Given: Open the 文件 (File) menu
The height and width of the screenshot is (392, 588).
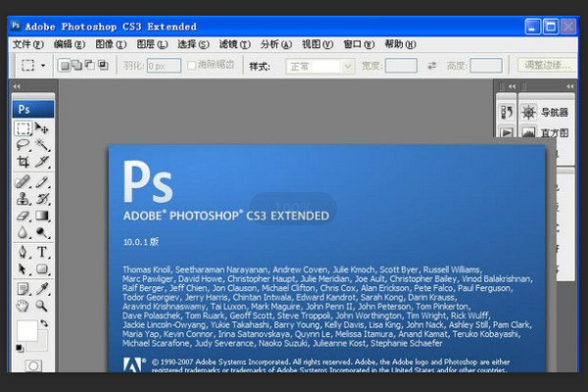Looking at the screenshot, I should (28, 44).
